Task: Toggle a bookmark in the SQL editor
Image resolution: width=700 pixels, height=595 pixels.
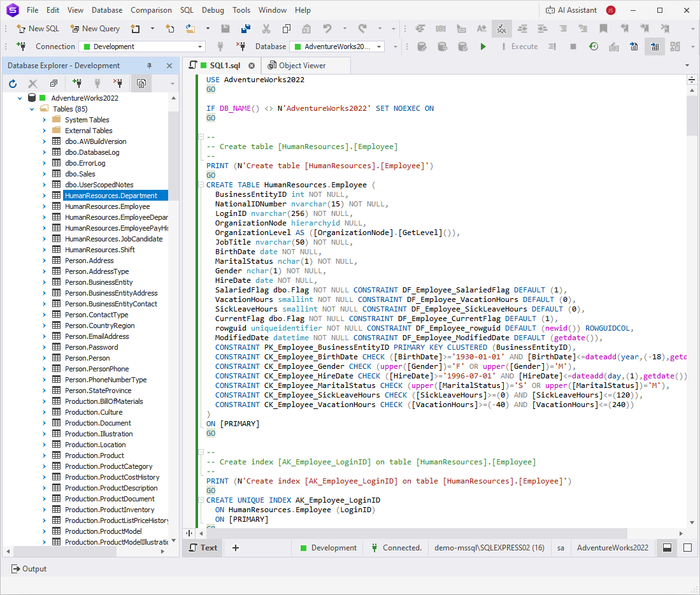Action: [604, 29]
